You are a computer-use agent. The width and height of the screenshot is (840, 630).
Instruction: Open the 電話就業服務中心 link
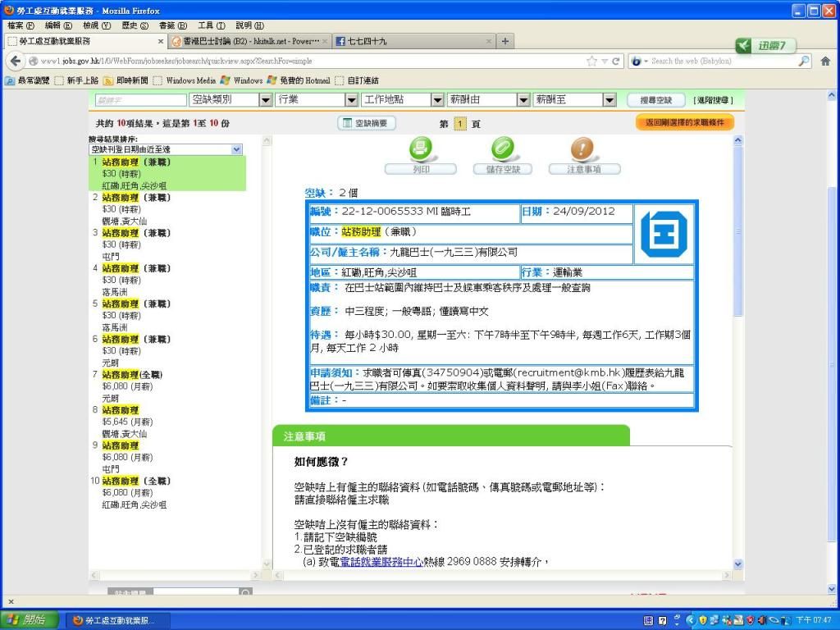tap(382, 561)
